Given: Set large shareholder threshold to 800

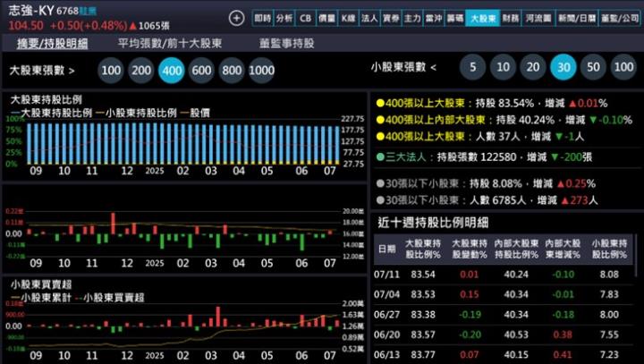Looking at the screenshot, I should click(232, 71).
